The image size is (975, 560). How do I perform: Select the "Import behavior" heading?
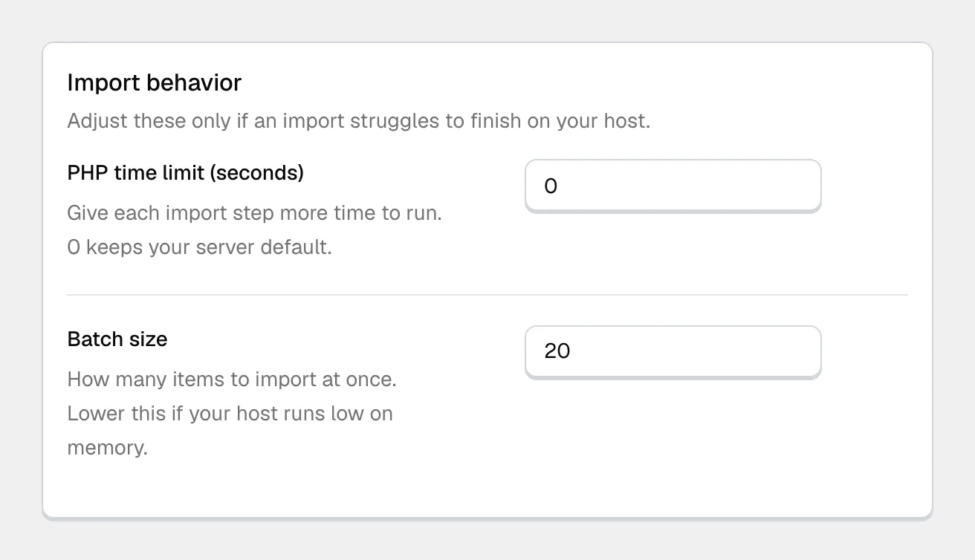point(155,82)
